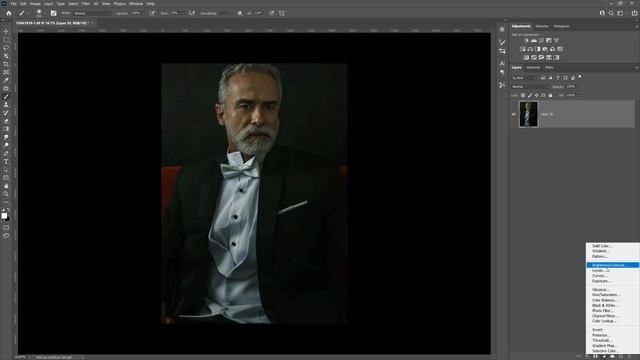Click the brush Opacity value field

[x=136, y=13]
